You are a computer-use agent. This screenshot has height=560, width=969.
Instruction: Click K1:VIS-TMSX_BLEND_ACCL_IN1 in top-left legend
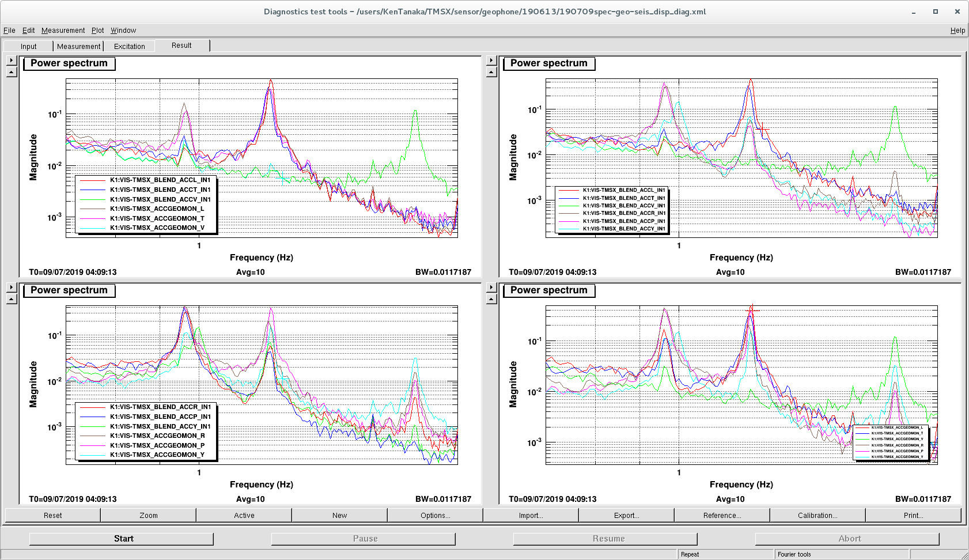pyautogui.click(x=160, y=180)
